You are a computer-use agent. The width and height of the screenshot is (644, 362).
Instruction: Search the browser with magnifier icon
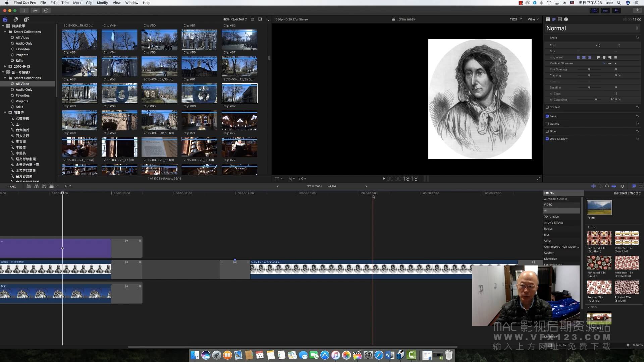[x=267, y=19]
